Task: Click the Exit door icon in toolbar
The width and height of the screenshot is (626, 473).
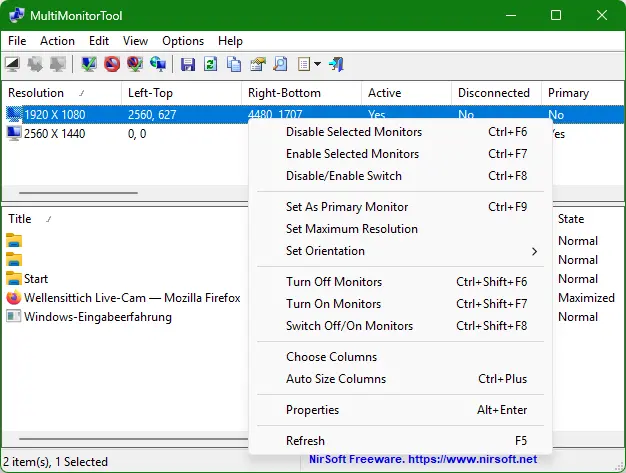Action: tap(337, 64)
